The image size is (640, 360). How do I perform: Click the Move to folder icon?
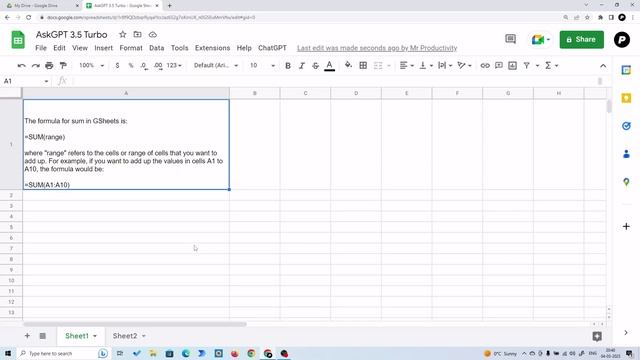[138, 35]
